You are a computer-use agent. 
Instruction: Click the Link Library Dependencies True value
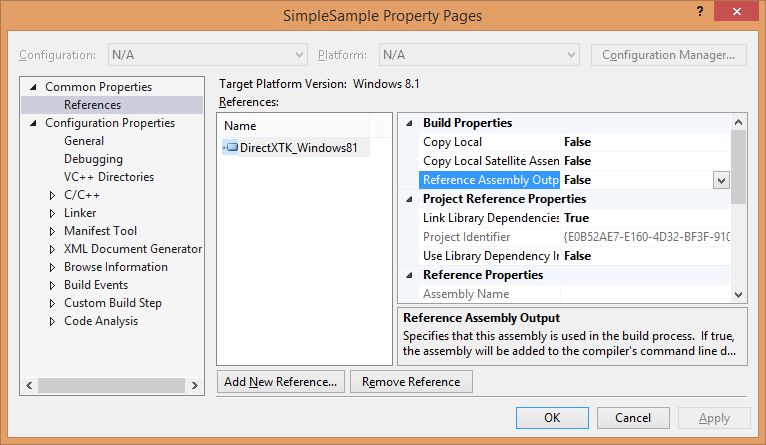(x=576, y=218)
